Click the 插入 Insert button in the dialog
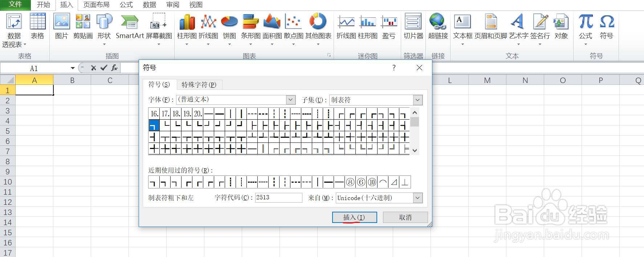Viewport: 644px width, 257px height. click(354, 217)
